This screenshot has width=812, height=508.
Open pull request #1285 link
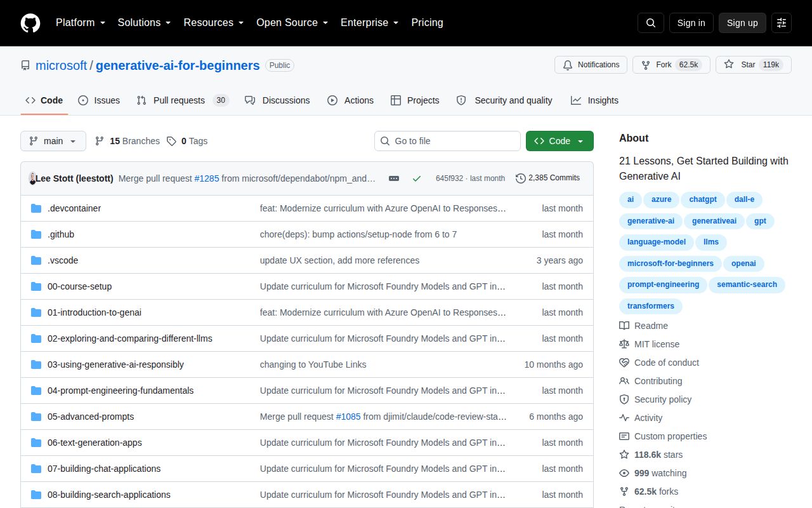(207, 178)
